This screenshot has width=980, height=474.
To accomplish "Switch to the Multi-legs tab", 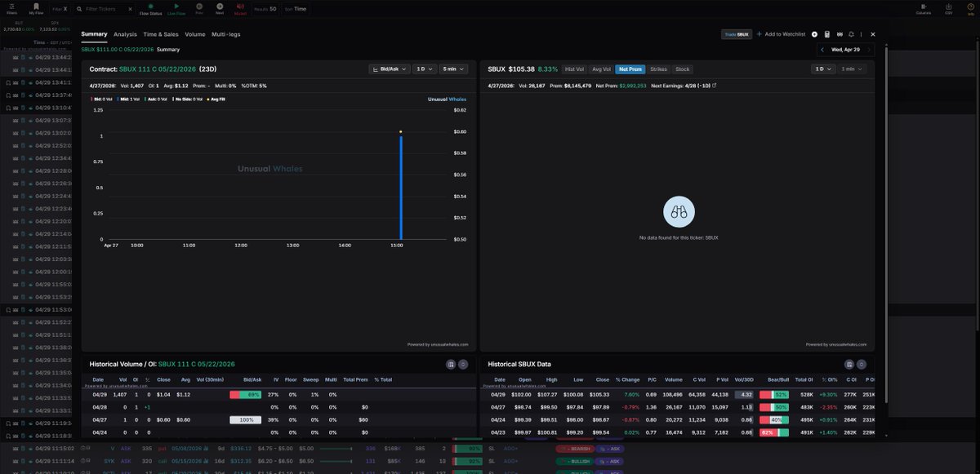I will pos(225,34).
